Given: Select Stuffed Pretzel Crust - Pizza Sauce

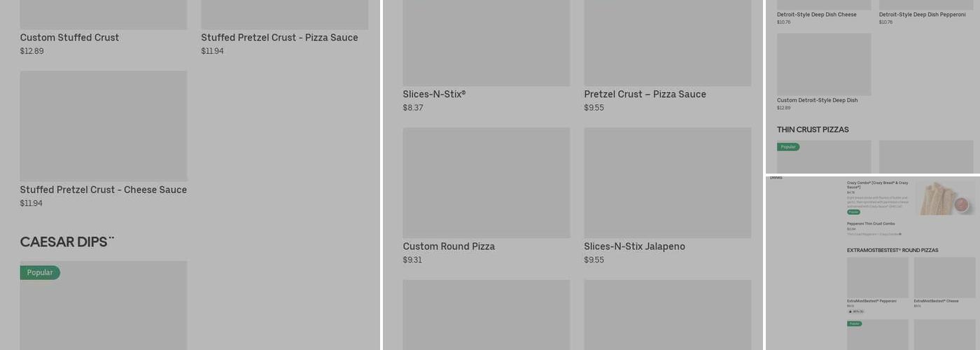Looking at the screenshot, I should [279, 38].
